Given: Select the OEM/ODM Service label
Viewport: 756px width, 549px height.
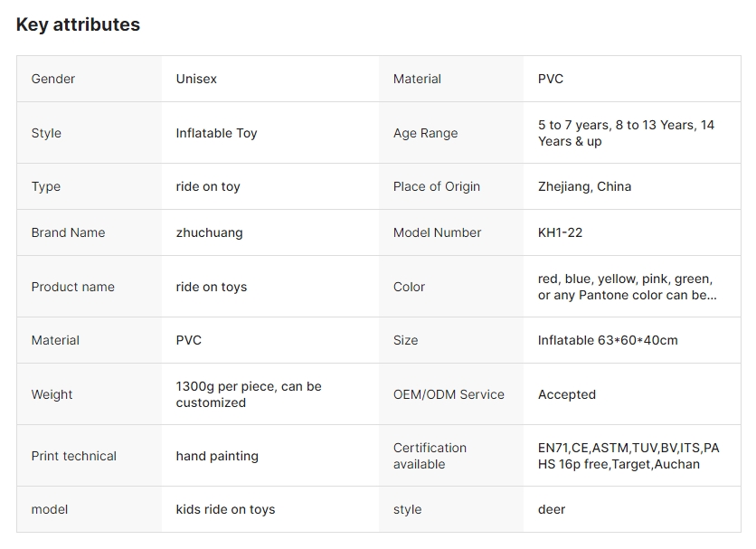Looking at the screenshot, I should [x=449, y=394].
